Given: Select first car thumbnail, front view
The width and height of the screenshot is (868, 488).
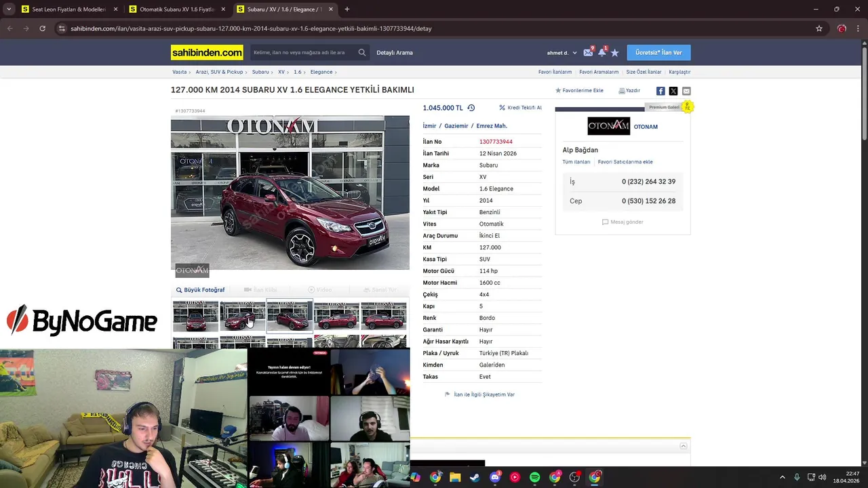Looking at the screenshot, I should point(195,316).
